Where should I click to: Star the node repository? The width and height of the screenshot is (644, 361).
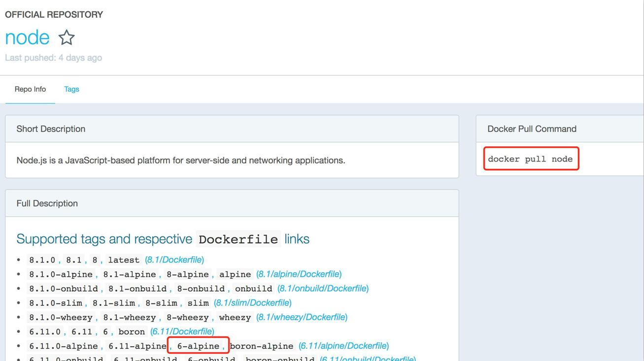(67, 37)
